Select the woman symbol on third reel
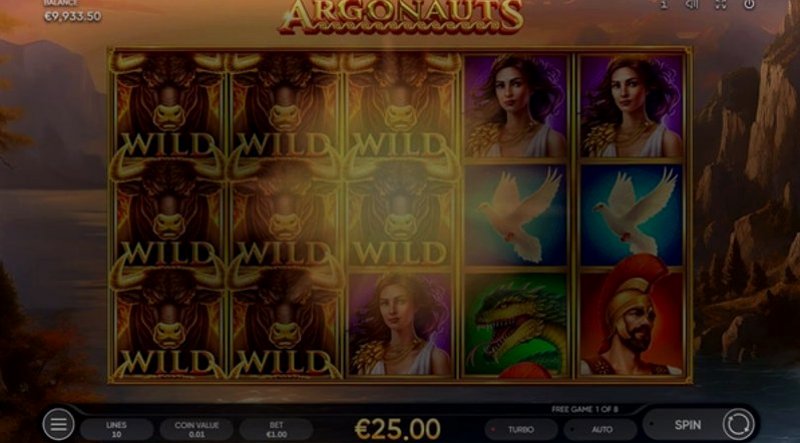 click(401, 325)
